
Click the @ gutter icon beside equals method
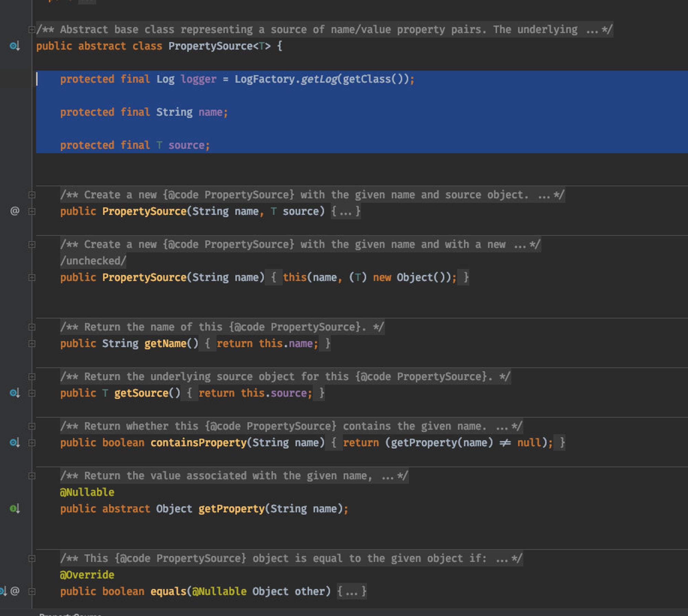[15, 591]
